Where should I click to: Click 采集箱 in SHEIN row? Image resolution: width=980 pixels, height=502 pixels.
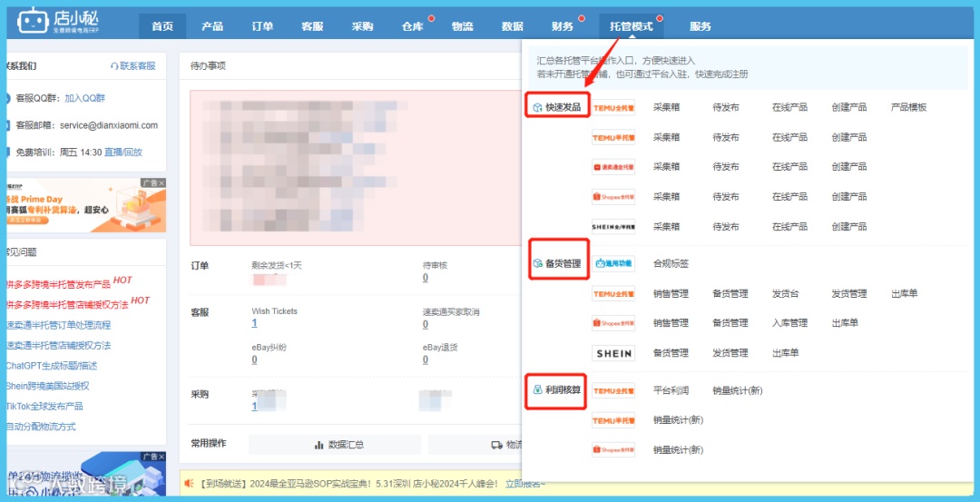coord(666,226)
